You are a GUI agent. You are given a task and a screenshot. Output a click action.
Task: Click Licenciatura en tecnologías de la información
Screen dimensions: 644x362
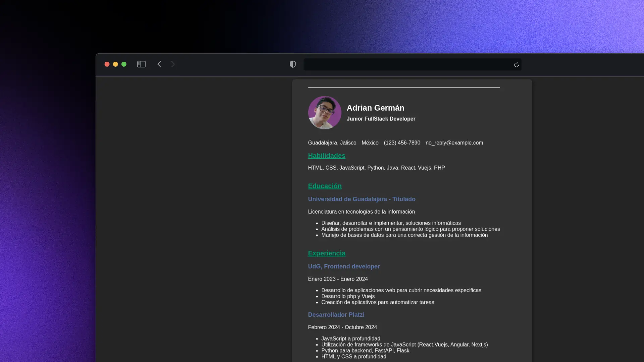[361, 212]
